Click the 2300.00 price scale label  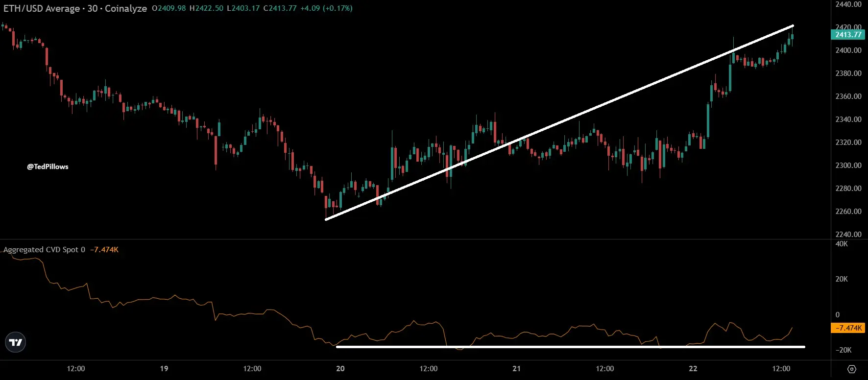point(848,166)
